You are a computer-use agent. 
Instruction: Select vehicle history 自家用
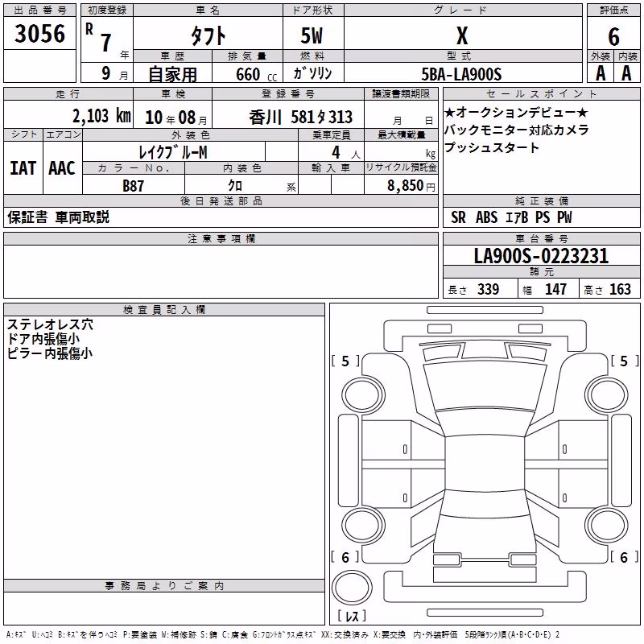[x=172, y=74]
